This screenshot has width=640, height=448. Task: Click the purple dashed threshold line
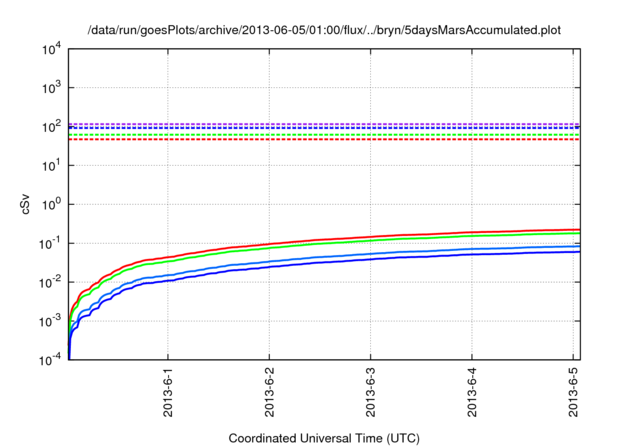[x=324, y=124]
